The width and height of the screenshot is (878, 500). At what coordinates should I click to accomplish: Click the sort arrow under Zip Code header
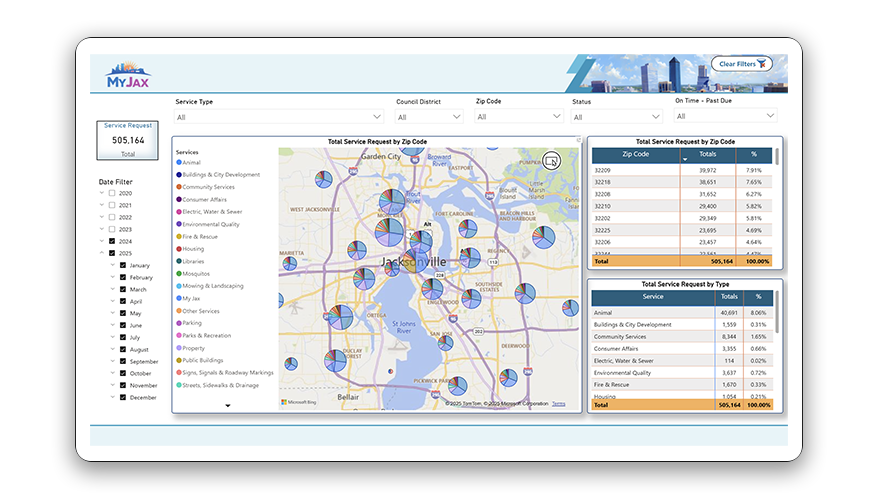click(x=685, y=160)
